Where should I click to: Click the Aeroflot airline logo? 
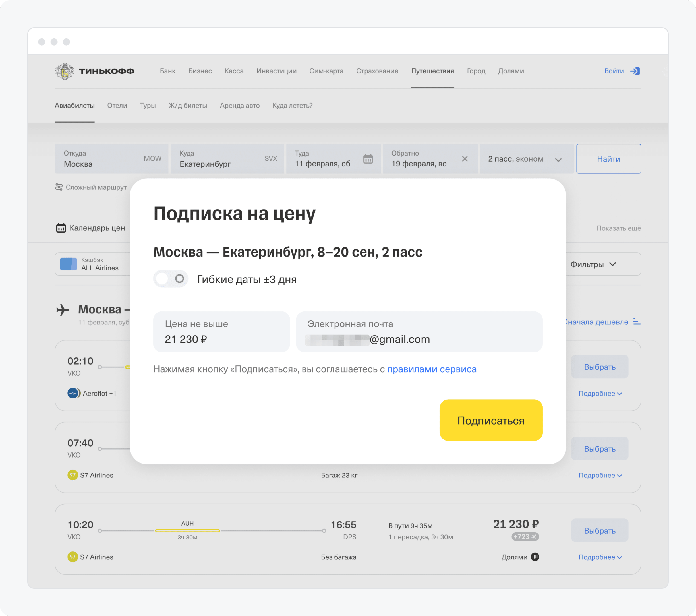pyautogui.click(x=74, y=393)
